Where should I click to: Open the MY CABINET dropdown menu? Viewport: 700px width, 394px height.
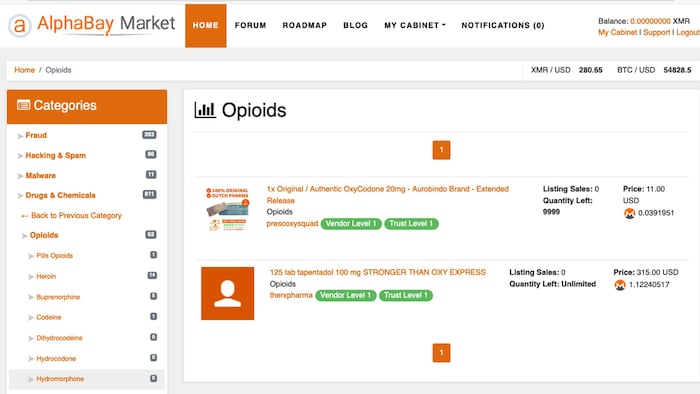point(415,25)
